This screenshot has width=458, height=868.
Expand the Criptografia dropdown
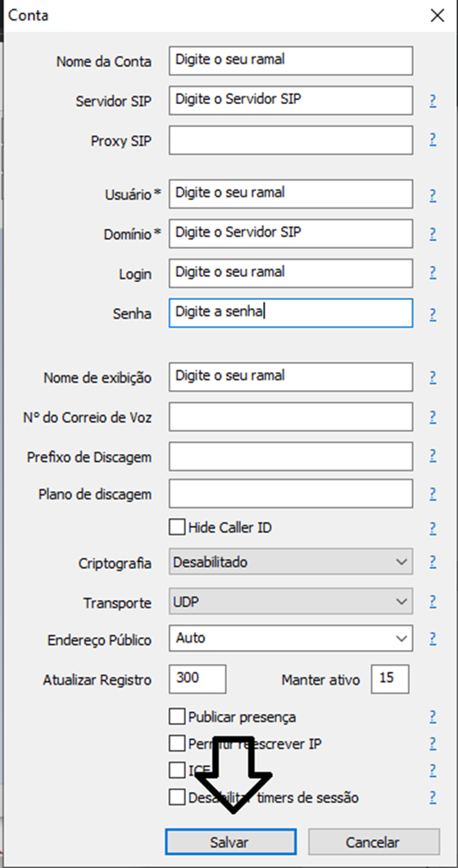291,562
